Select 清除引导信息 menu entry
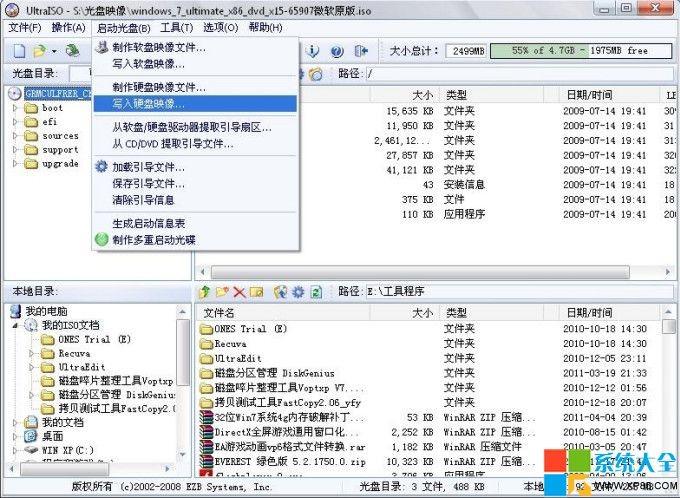The width and height of the screenshot is (680, 498). pos(196,200)
